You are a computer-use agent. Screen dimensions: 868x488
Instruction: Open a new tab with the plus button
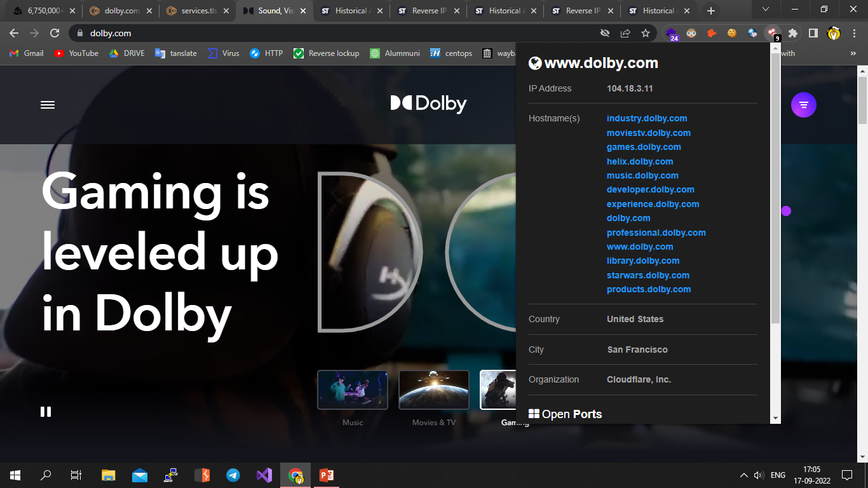pyautogui.click(x=711, y=11)
